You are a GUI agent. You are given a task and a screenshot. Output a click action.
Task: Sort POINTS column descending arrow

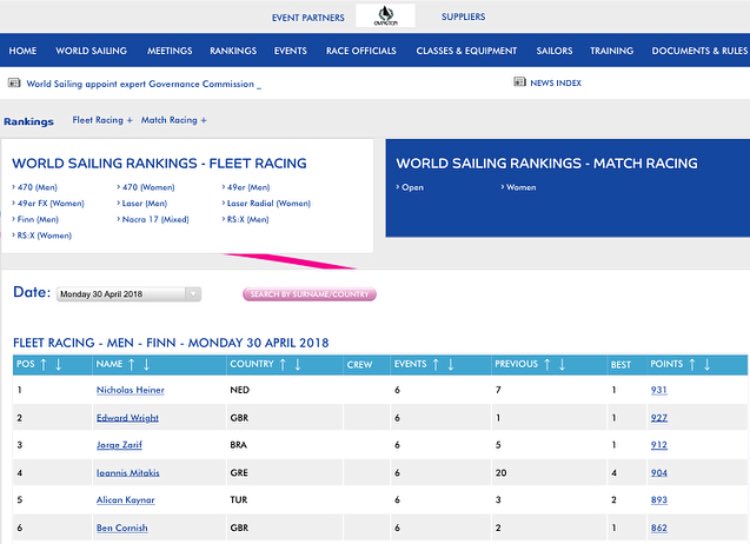[707, 364]
